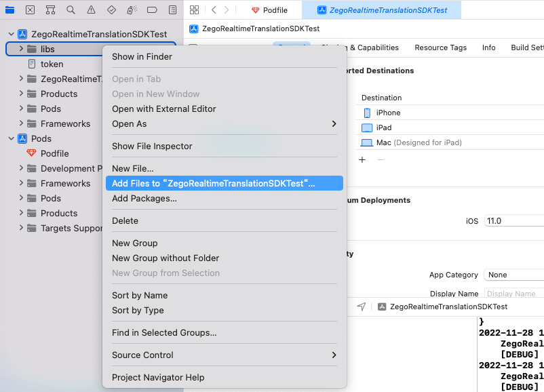Click the related items grid icon
Image resolution: width=544 pixels, height=392 pixels.
[194, 10]
